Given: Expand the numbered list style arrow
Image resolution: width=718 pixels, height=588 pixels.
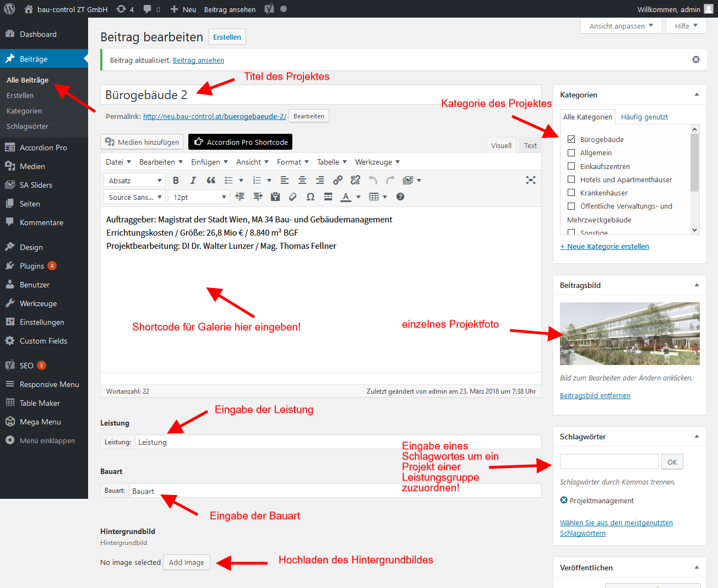Looking at the screenshot, I should (269, 181).
